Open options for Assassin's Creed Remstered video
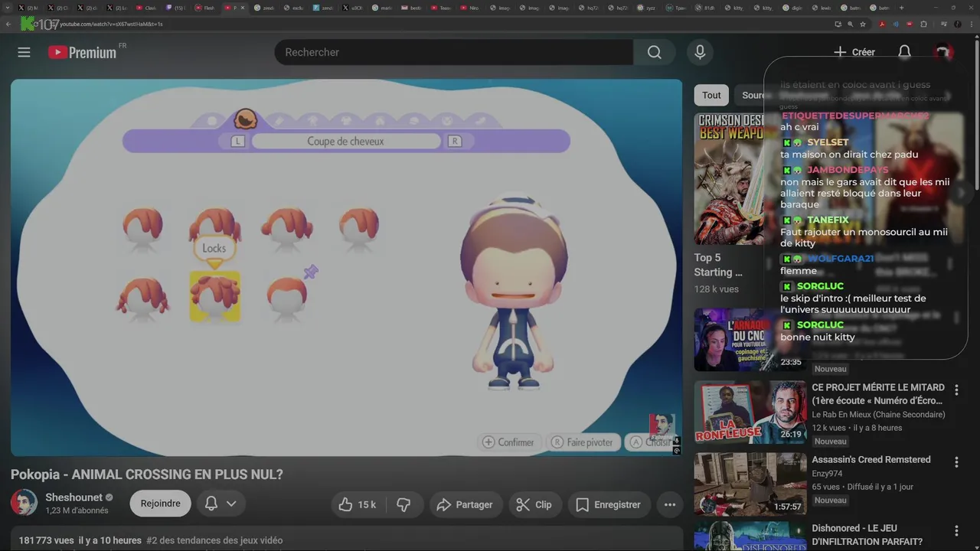 tap(956, 462)
